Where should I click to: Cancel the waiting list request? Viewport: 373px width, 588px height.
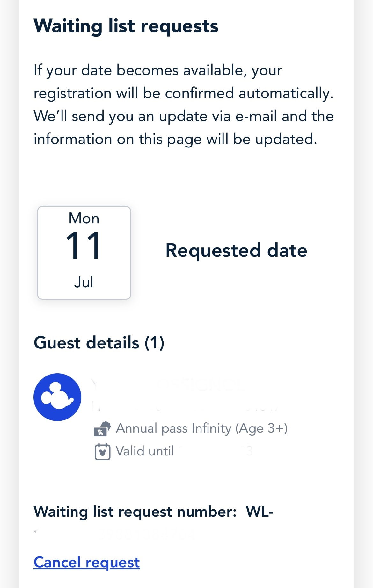click(87, 562)
